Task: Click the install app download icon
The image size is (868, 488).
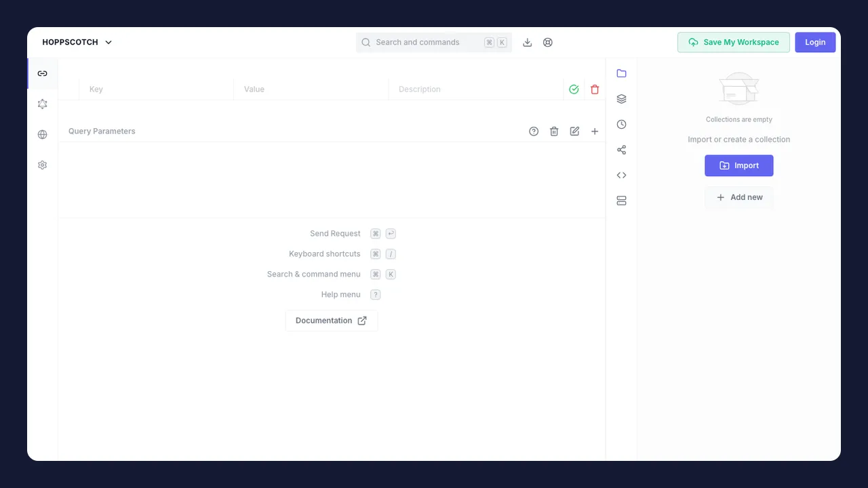Action: [x=528, y=42]
